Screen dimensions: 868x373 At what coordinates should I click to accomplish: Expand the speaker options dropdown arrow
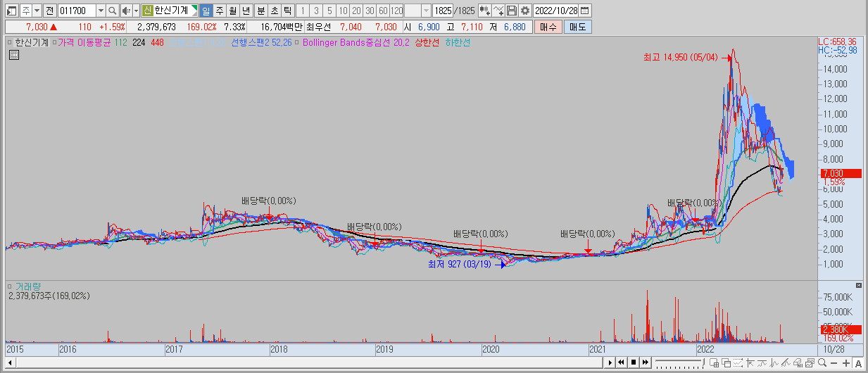[x=135, y=11]
